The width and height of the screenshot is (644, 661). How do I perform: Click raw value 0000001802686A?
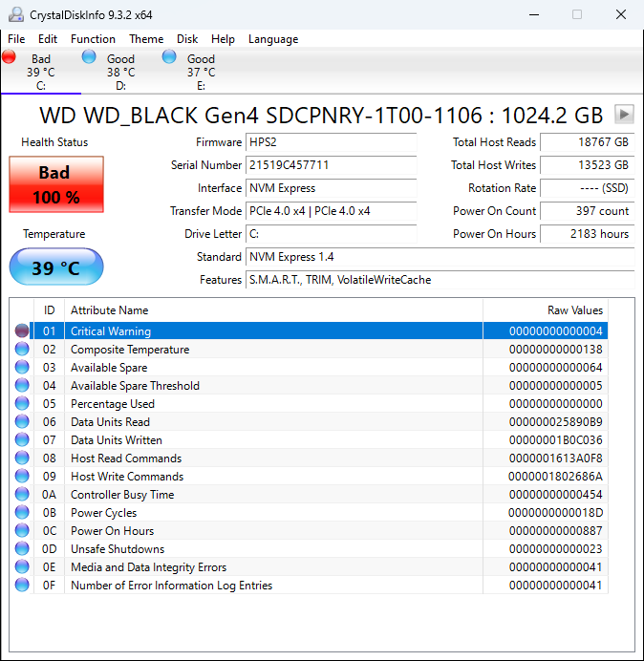[555, 476]
